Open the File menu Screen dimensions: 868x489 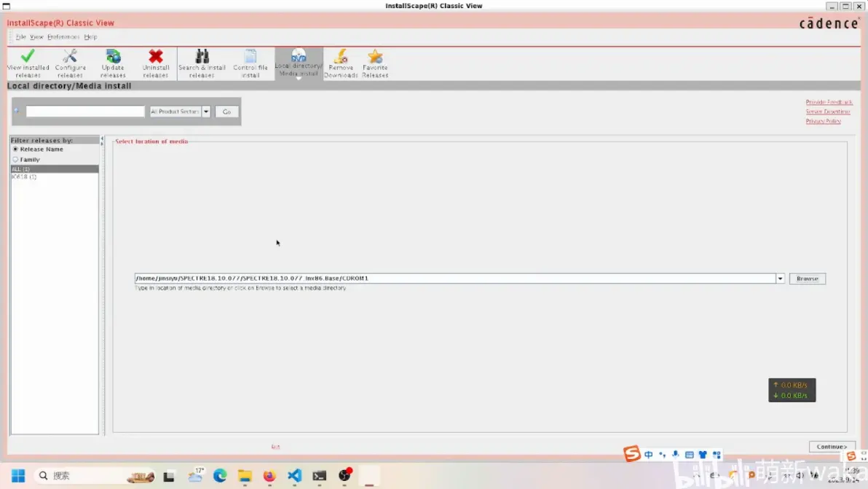(20, 37)
